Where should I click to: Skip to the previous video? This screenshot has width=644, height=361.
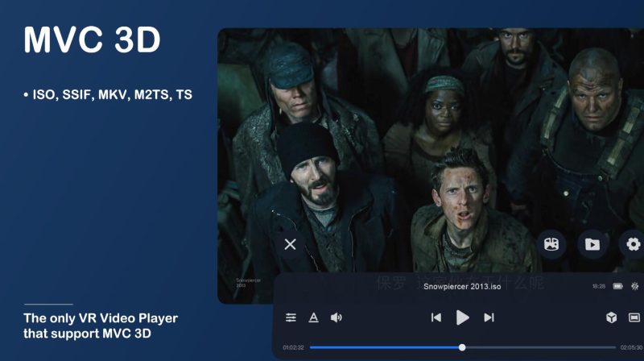[436, 317]
